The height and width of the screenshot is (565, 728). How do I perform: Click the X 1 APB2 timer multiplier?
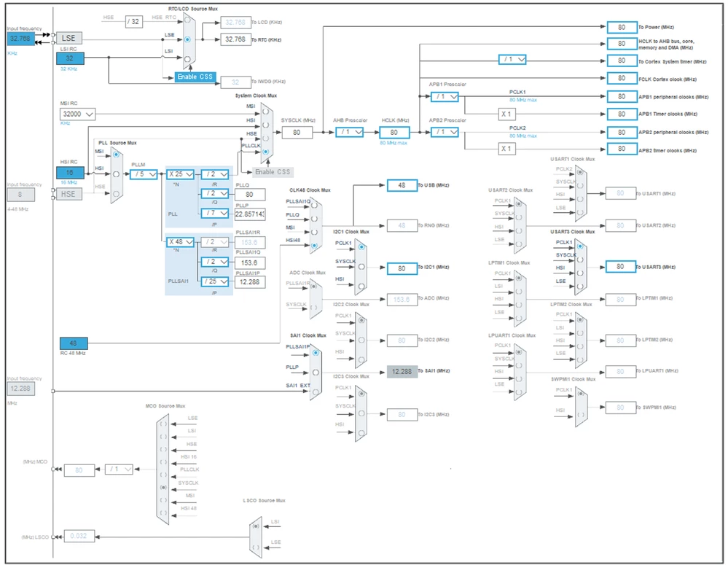pyautogui.click(x=506, y=149)
